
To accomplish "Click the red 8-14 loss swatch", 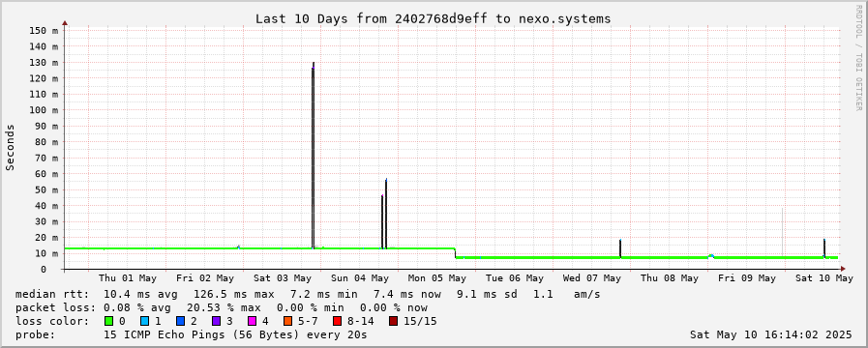I will pyautogui.click(x=337, y=321).
